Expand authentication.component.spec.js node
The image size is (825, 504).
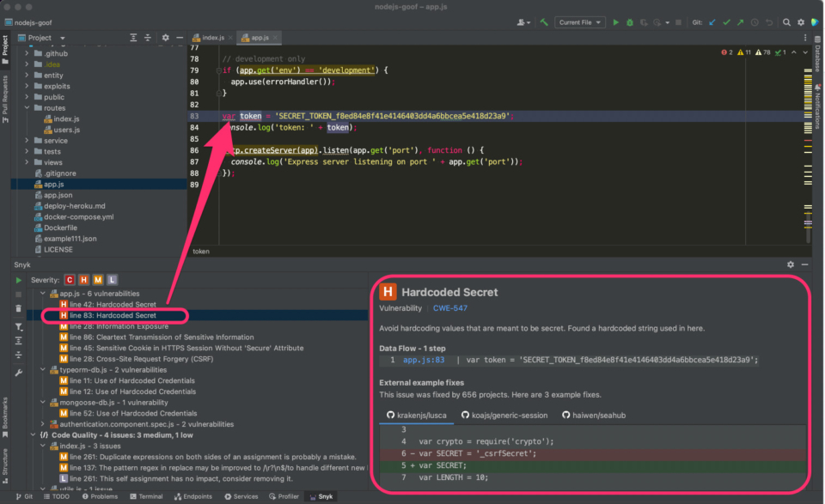coord(43,424)
